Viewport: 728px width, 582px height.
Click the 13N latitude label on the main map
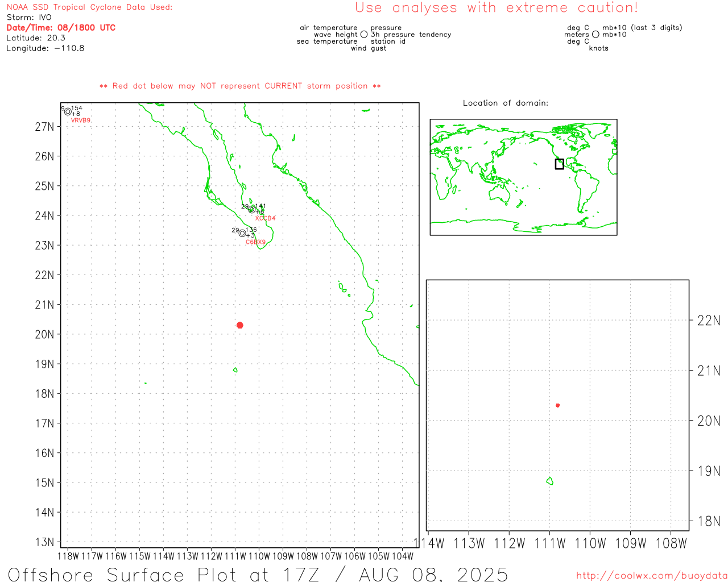(45, 542)
